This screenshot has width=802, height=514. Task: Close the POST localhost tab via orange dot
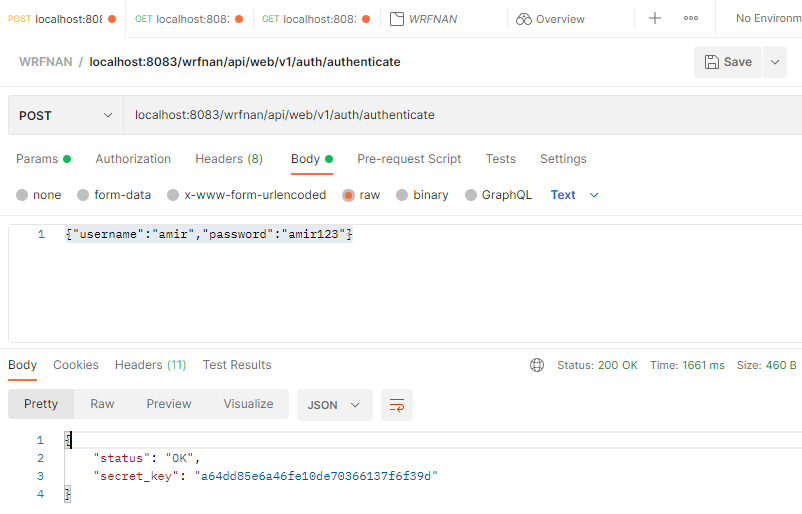(x=112, y=19)
